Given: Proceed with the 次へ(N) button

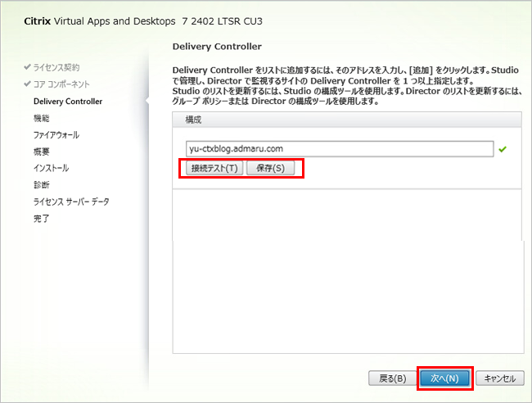Looking at the screenshot, I should [444, 378].
